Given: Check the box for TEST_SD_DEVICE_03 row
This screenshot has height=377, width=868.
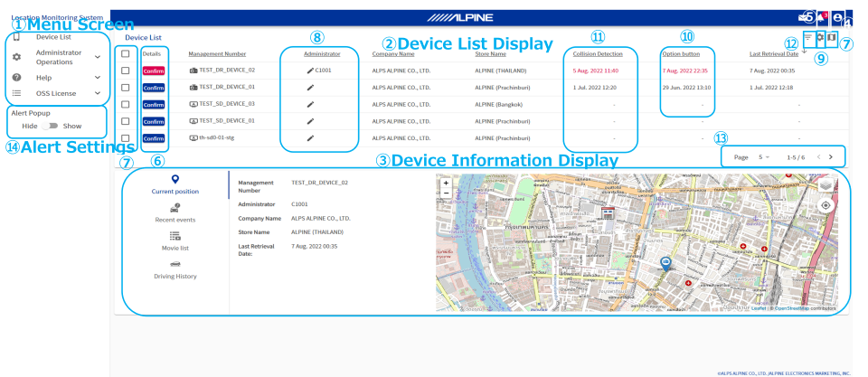Looking at the screenshot, I should pyautogui.click(x=125, y=104).
